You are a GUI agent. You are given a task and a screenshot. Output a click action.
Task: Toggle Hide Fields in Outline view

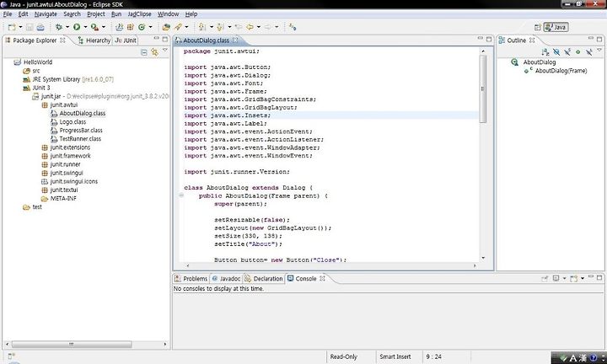coord(556,52)
